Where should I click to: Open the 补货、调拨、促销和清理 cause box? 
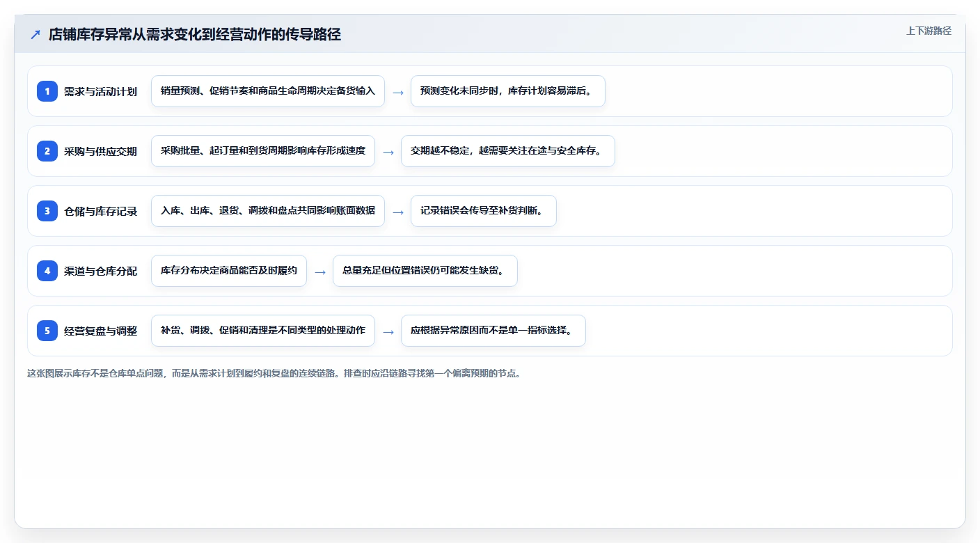click(263, 331)
